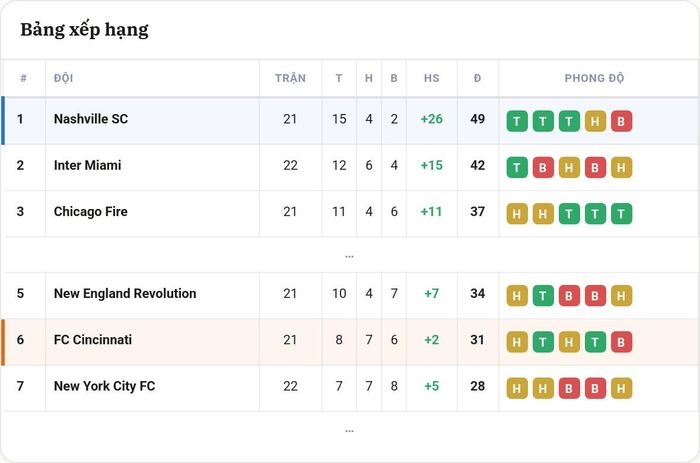Click Nashville SC's yellow H form badge

(x=595, y=121)
